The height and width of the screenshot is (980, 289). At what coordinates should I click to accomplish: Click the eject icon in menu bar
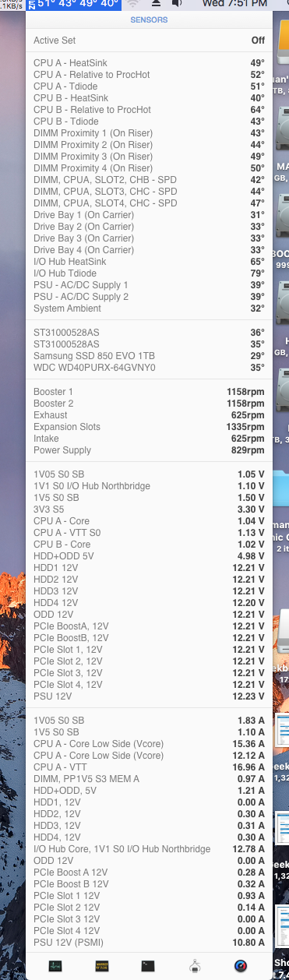click(154, 4)
